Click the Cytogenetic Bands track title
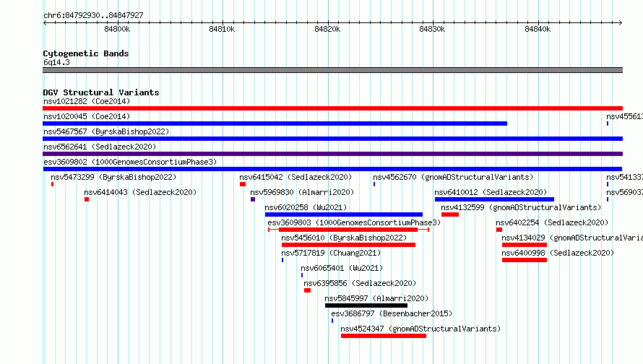The image size is (643, 364). pyautogui.click(x=86, y=53)
